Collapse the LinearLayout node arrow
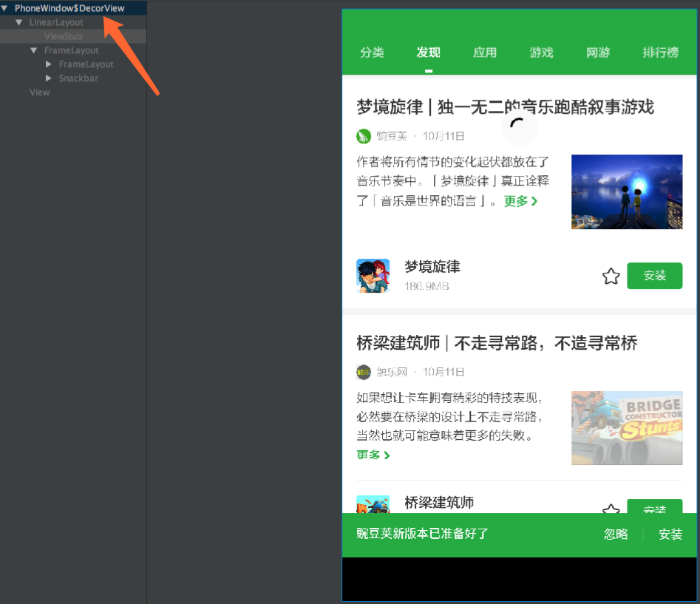Image resolution: width=700 pixels, height=604 pixels. [18, 22]
